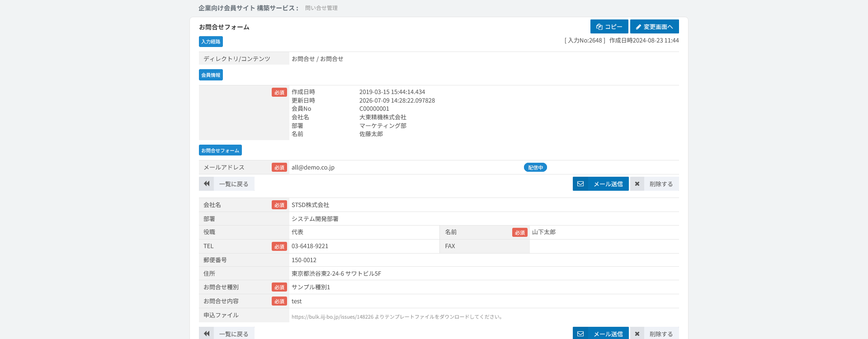The width and height of the screenshot is (868, 339).
Task: Click the 配信中 status badge
Action: (x=535, y=167)
